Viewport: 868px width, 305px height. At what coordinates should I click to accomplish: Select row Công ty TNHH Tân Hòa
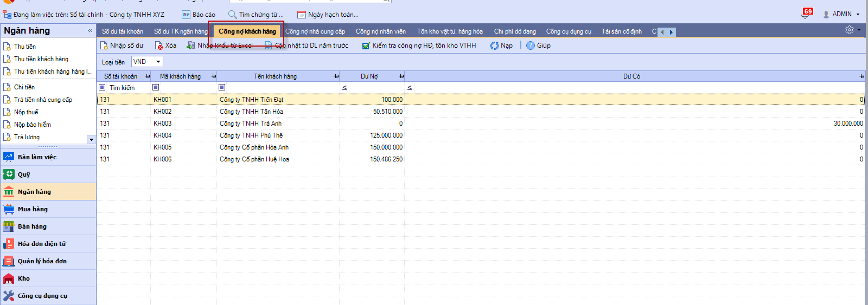pyautogui.click(x=481, y=112)
